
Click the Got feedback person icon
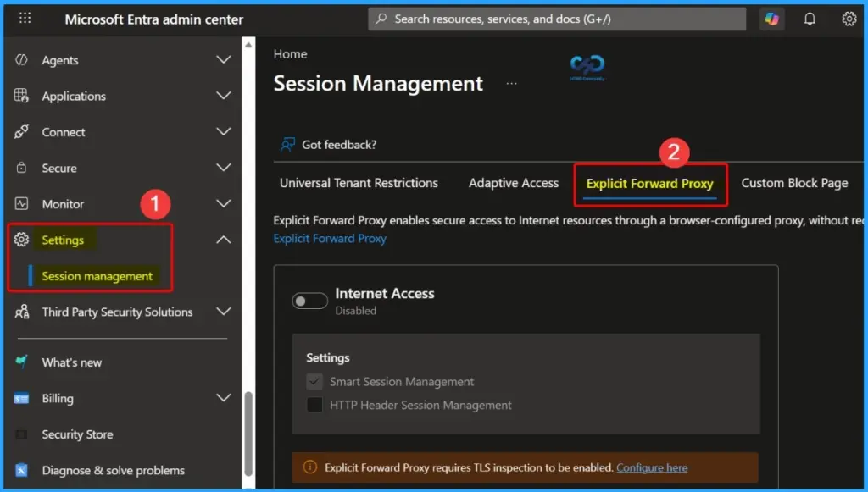(x=287, y=145)
